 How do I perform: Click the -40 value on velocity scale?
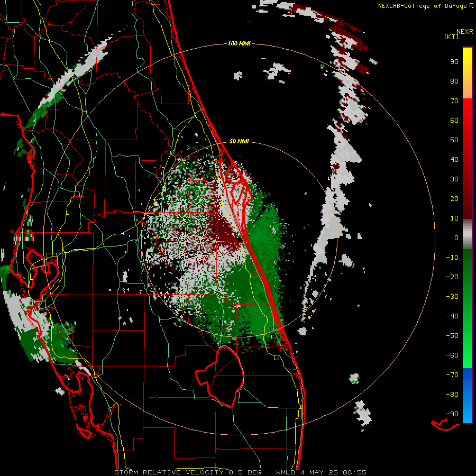click(x=452, y=316)
